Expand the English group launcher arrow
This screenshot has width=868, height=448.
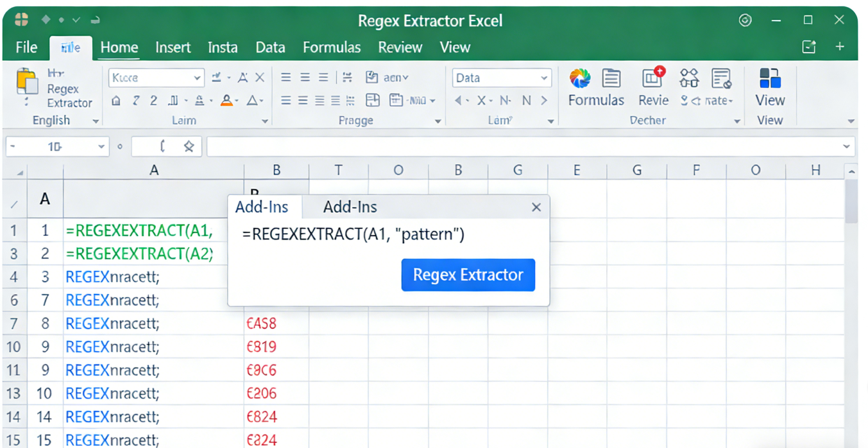(x=96, y=121)
